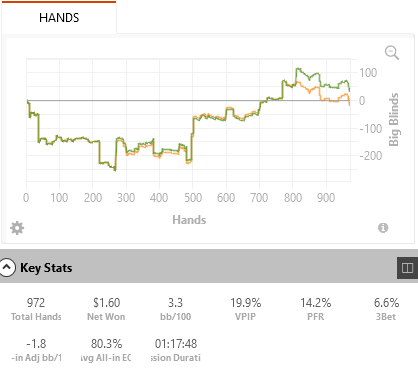
Task: Click the Net Won $1.60 stat
Action: [x=106, y=309]
